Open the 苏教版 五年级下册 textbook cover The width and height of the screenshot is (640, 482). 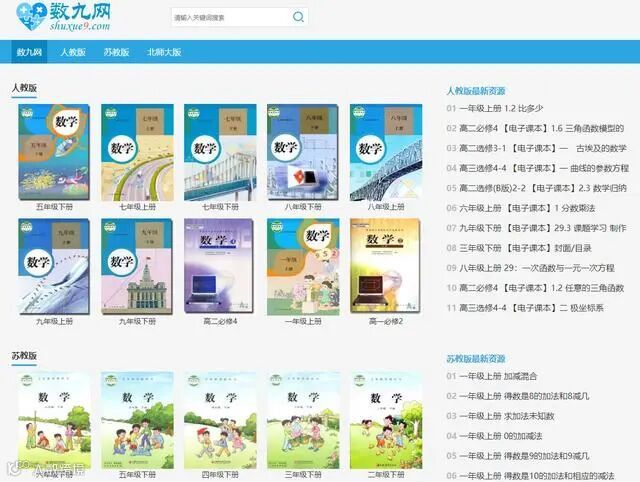137,420
